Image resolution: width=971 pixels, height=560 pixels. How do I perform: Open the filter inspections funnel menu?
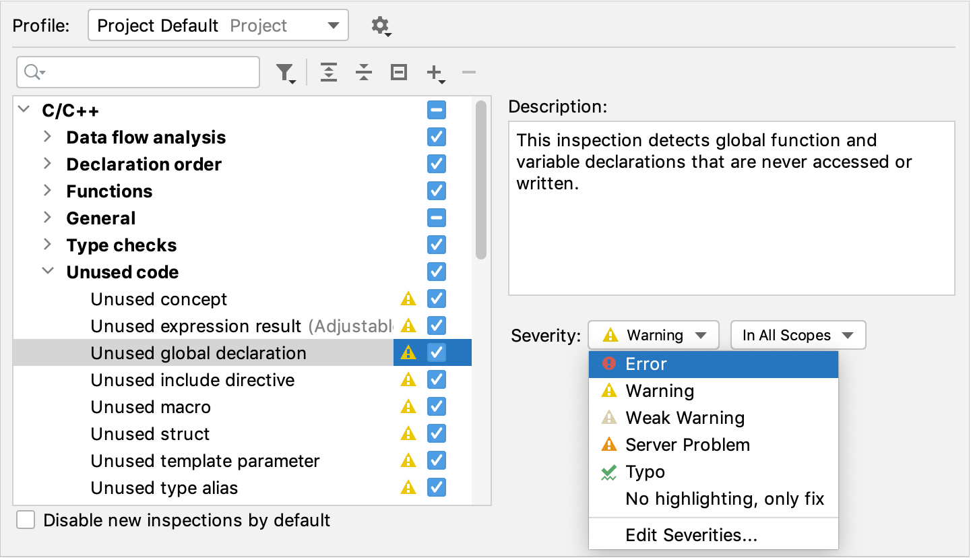coord(286,73)
